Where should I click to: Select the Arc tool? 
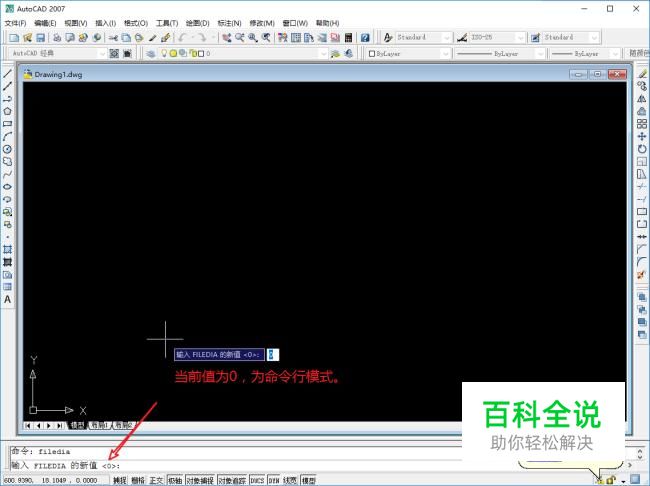click(7, 136)
